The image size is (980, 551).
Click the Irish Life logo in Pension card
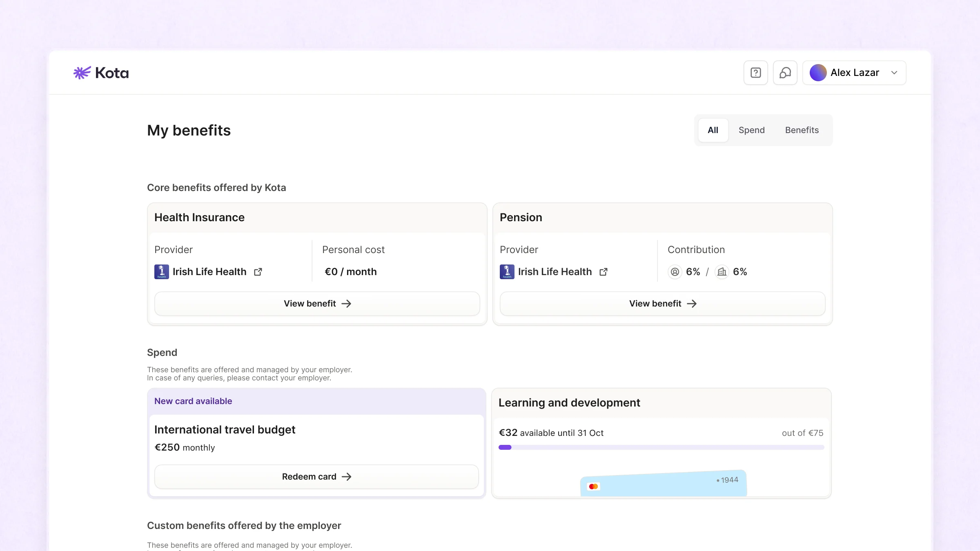(x=507, y=272)
